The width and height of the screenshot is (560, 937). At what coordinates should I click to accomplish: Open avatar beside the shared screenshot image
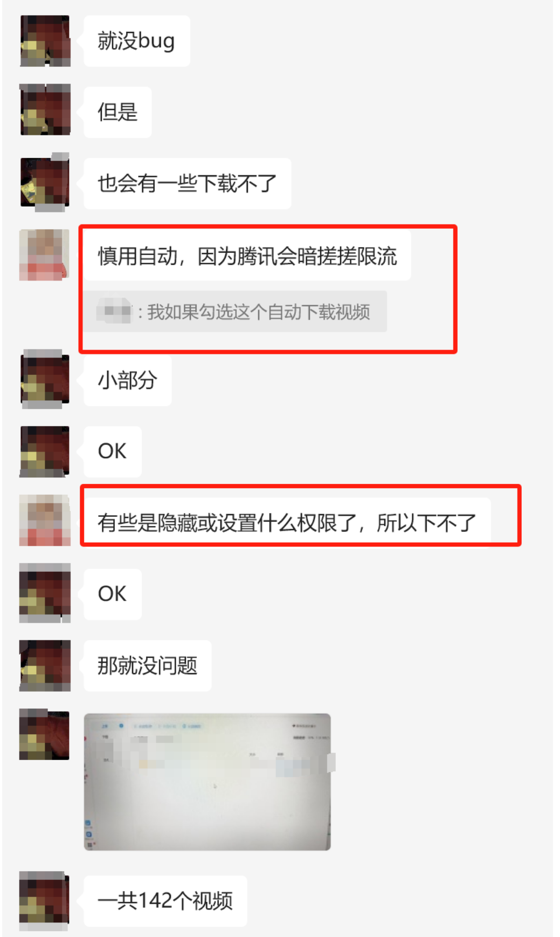(x=45, y=735)
